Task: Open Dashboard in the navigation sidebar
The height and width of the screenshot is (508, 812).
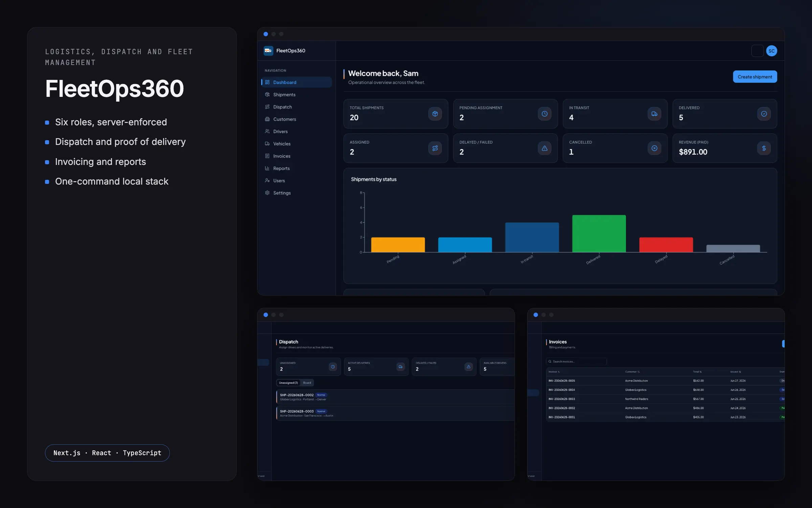Action: (x=296, y=82)
